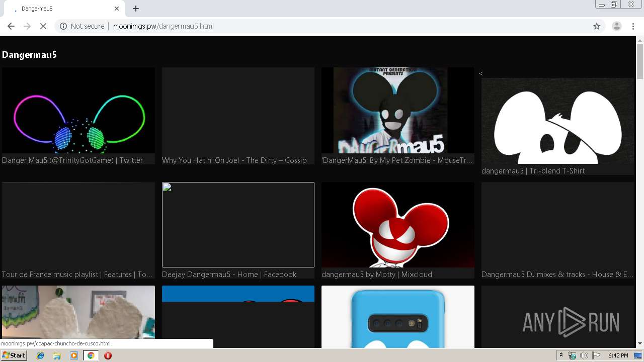Click the page scrollbar down arrow

pos(640,344)
